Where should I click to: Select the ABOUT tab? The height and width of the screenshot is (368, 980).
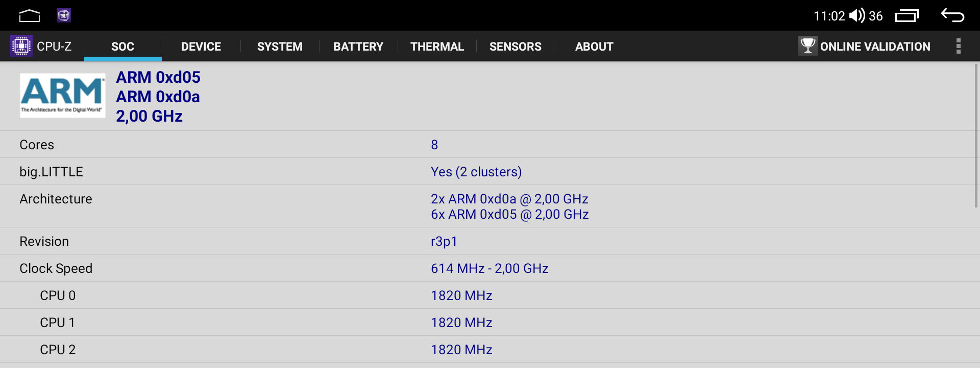[594, 47]
